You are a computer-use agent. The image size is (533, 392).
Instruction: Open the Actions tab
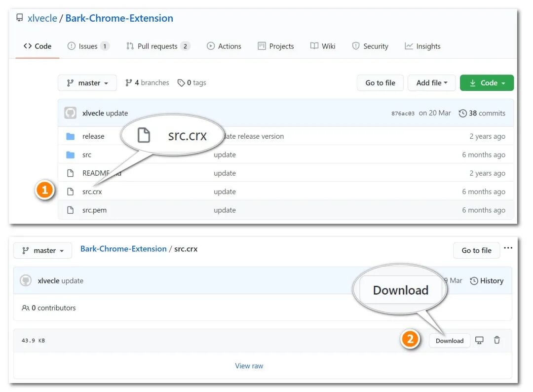224,46
